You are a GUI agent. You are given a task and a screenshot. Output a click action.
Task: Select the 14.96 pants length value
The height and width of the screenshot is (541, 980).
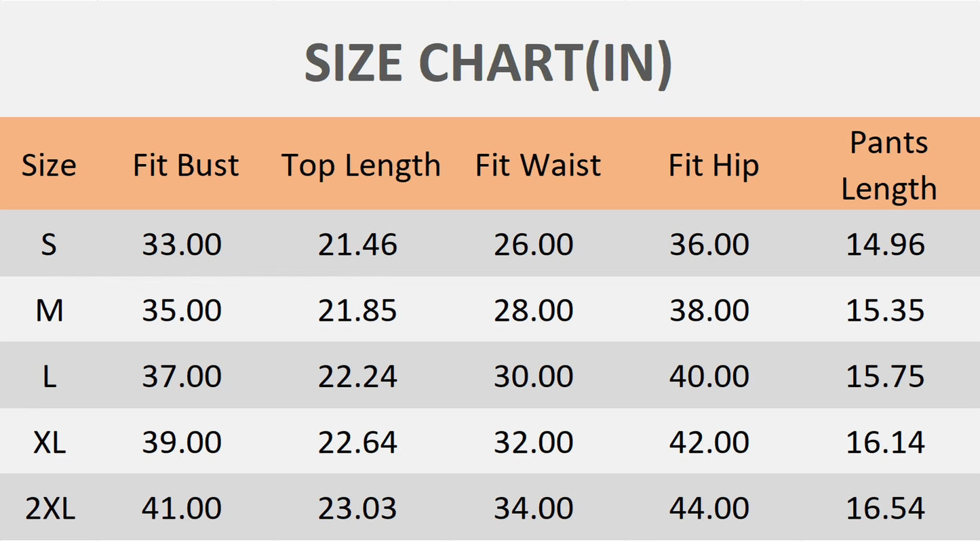click(x=886, y=244)
